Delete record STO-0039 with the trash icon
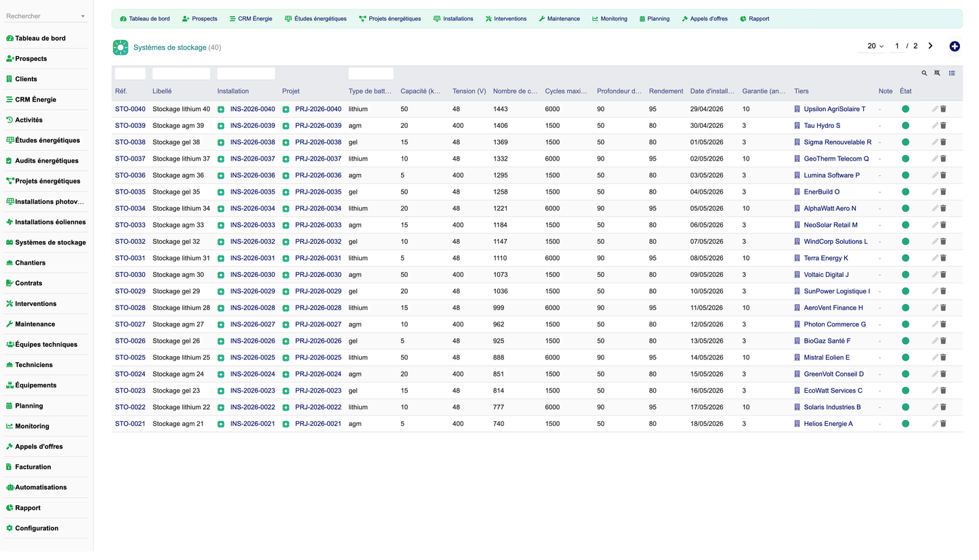The image size is (979, 560). pyautogui.click(x=943, y=125)
